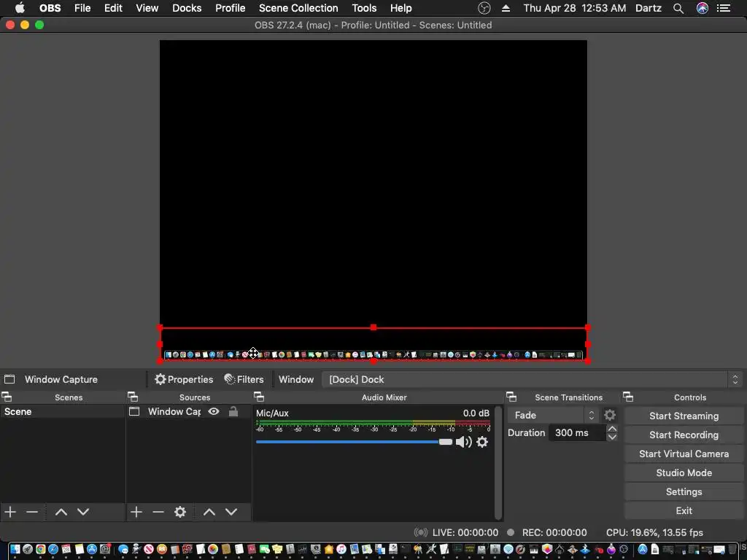747x560 pixels.
Task: Click the Mic/Aux volume slider handle
Action: [x=446, y=442]
